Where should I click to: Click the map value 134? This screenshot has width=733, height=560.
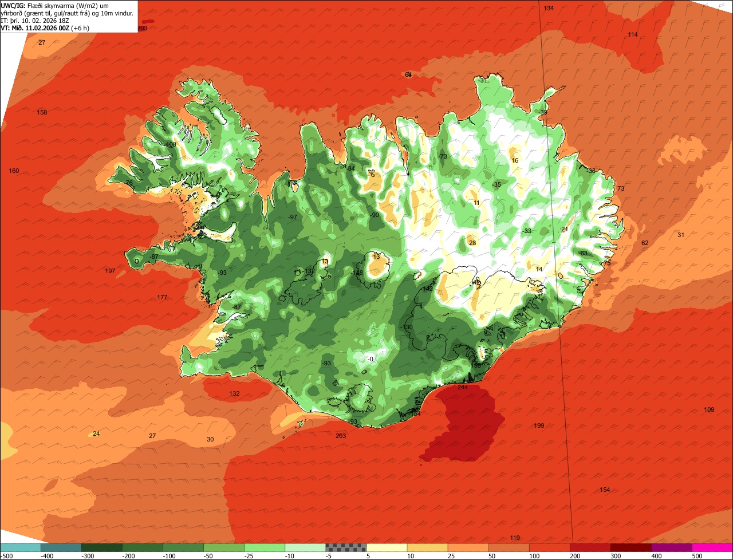(x=549, y=8)
